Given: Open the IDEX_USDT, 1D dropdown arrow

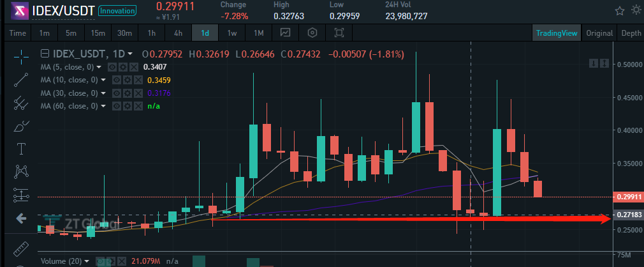Looking at the screenshot, I should (x=130, y=54).
